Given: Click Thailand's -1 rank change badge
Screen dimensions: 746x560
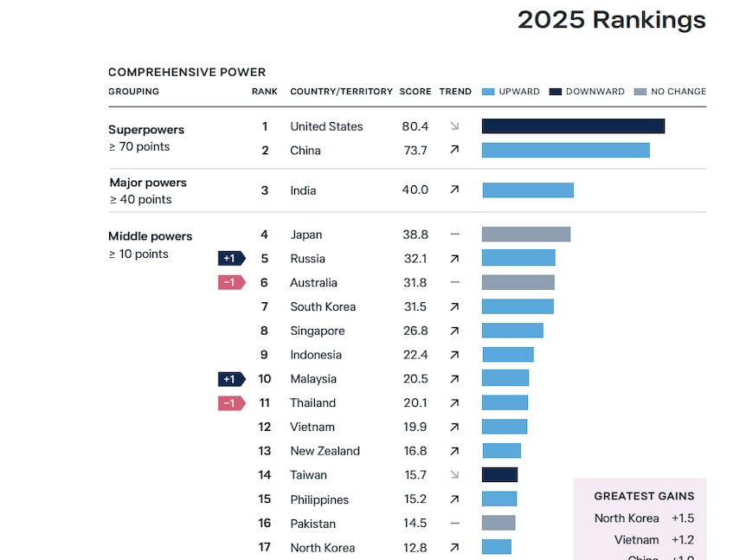Looking at the screenshot, I should pyautogui.click(x=231, y=403).
